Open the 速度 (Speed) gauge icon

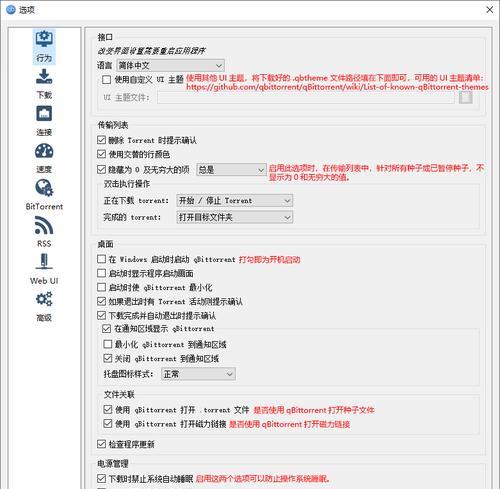(x=44, y=151)
